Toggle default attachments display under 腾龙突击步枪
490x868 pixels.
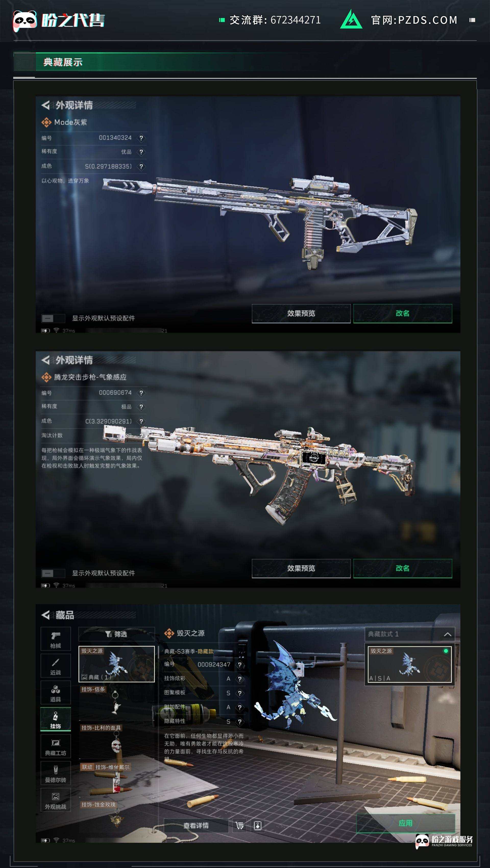pyautogui.click(x=53, y=573)
